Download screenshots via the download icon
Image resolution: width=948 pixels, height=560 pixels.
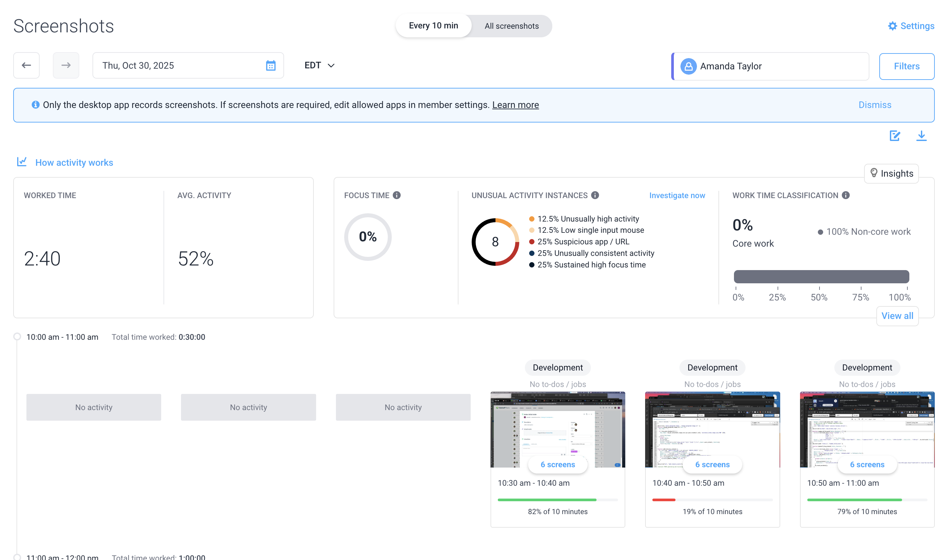tap(921, 136)
